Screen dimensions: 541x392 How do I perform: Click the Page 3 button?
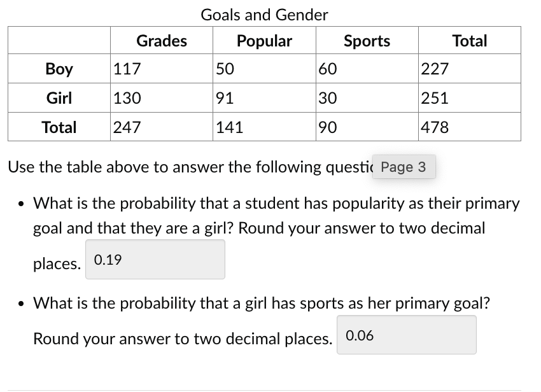click(404, 167)
